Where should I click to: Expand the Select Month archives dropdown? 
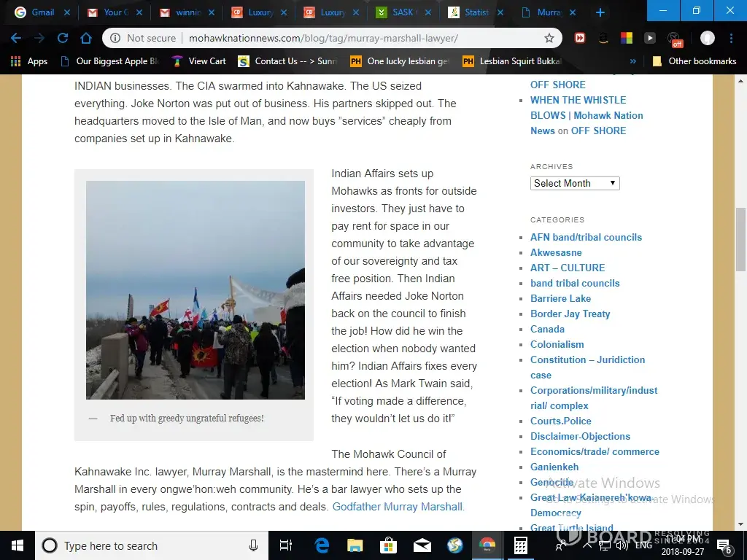(575, 183)
